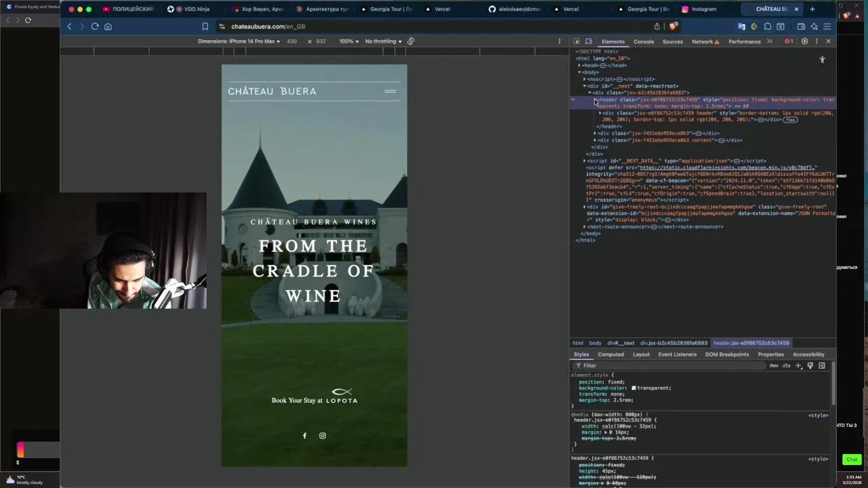Click the share icon in address bar
Viewport: 868px width, 488px height.
pos(656,26)
